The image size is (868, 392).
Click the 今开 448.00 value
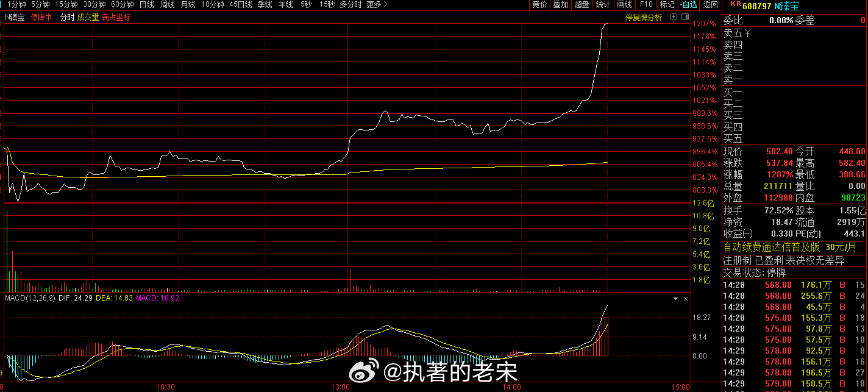click(852, 151)
